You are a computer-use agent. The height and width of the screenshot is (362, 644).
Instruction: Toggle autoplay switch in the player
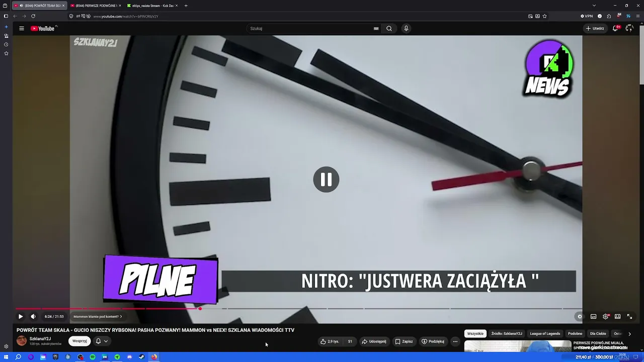tap(579, 317)
